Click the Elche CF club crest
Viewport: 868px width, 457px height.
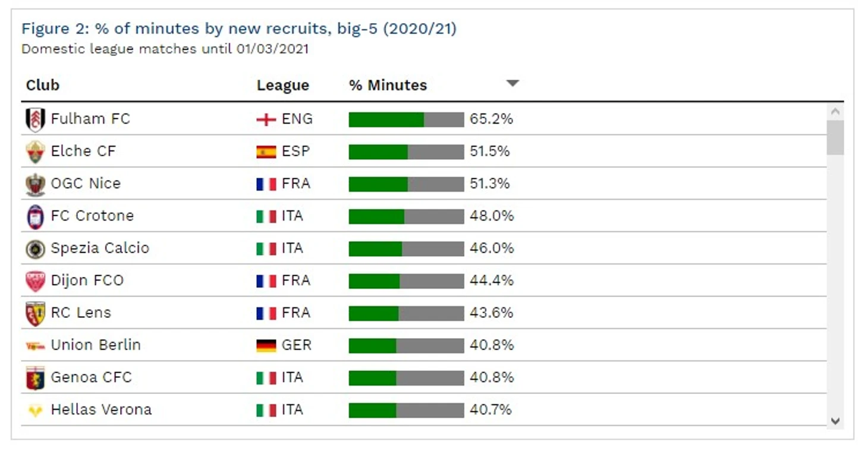click(35, 152)
